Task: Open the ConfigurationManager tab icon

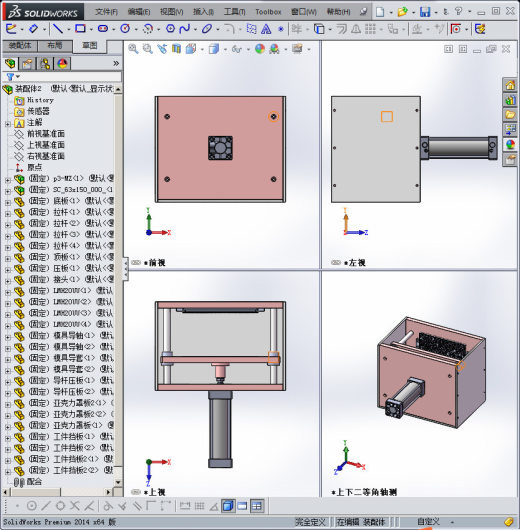Action: point(45,64)
